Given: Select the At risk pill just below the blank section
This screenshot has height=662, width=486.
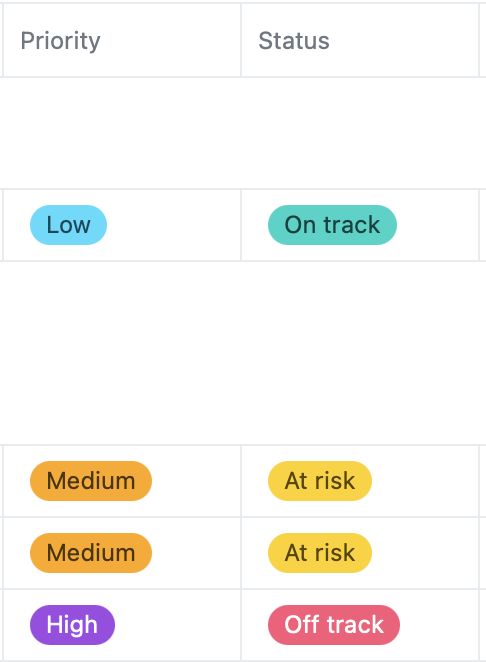Looking at the screenshot, I should click(x=320, y=481).
